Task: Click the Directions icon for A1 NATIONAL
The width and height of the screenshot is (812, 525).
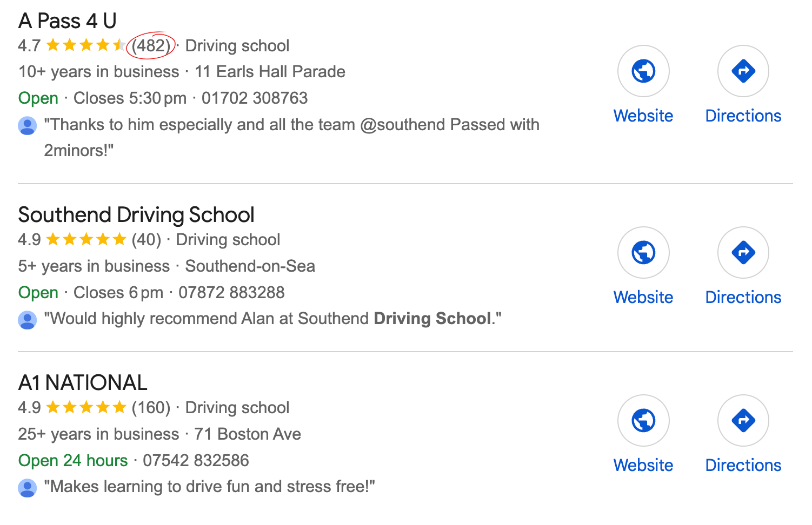Action: click(x=743, y=420)
